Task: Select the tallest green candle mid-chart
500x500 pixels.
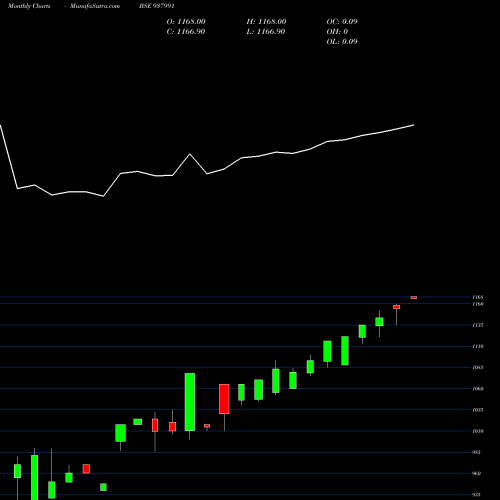Action: 190,402
